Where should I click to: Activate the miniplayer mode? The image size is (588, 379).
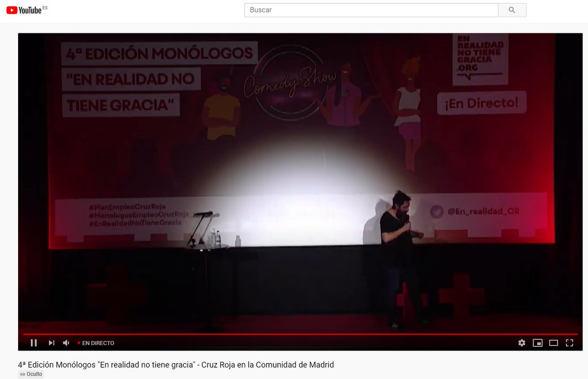538,343
